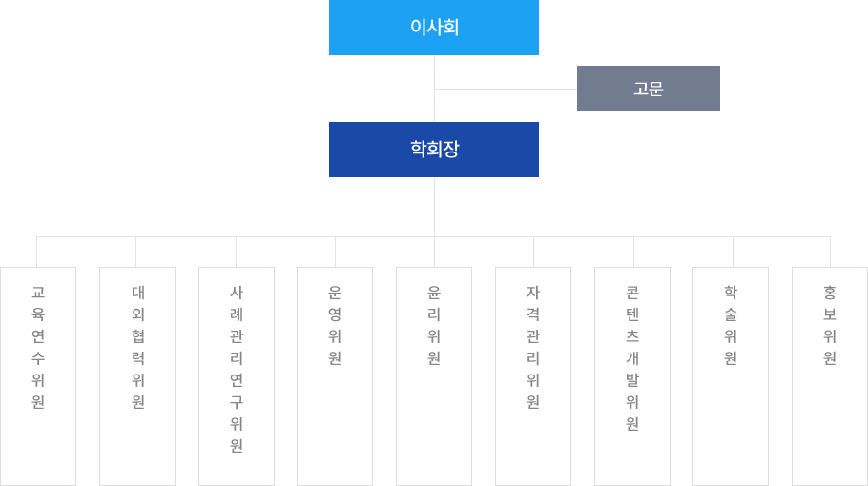Viewport: 868px width, 486px height.
Task: Click the 학회장 text label
Action: 434,149
